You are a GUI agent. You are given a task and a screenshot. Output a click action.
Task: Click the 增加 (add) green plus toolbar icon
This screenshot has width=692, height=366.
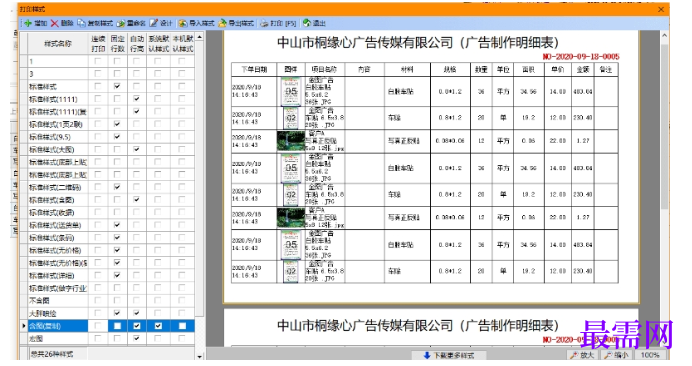[27, 23]
